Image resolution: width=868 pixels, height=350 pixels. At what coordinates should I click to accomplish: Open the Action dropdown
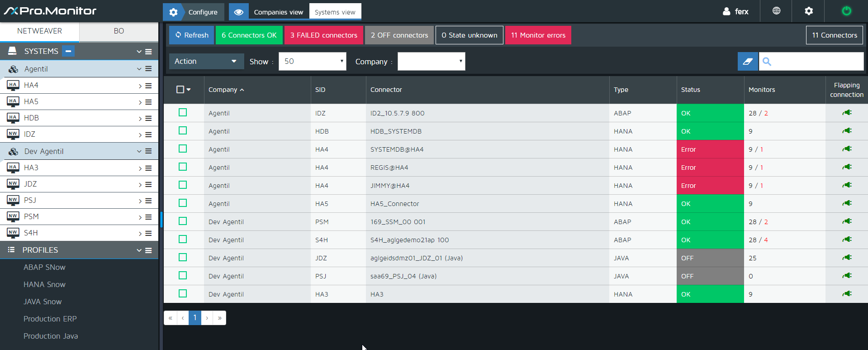tap(206, 62)
